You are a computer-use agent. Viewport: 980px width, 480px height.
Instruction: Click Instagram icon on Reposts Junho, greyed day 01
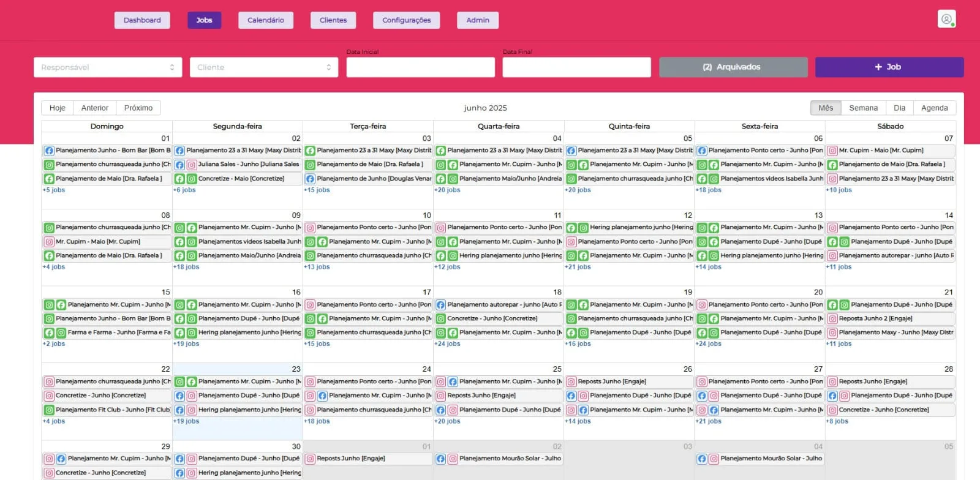coord(311,459)
